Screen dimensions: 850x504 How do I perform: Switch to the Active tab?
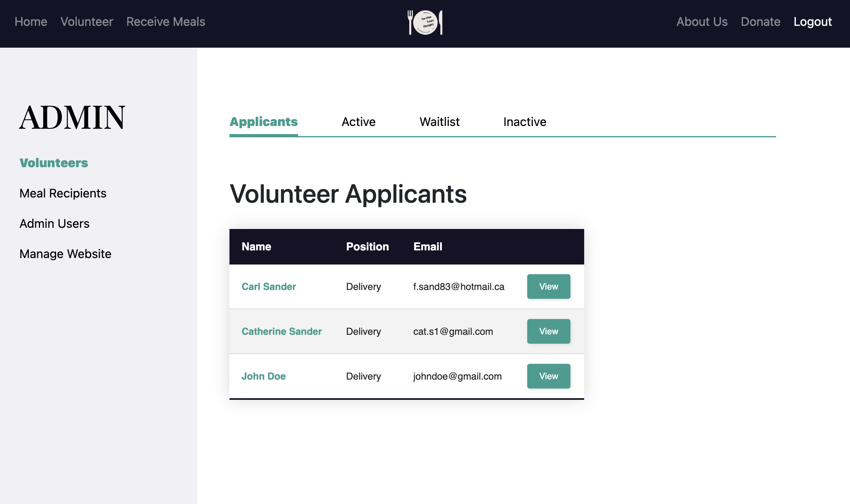[358, 122]
